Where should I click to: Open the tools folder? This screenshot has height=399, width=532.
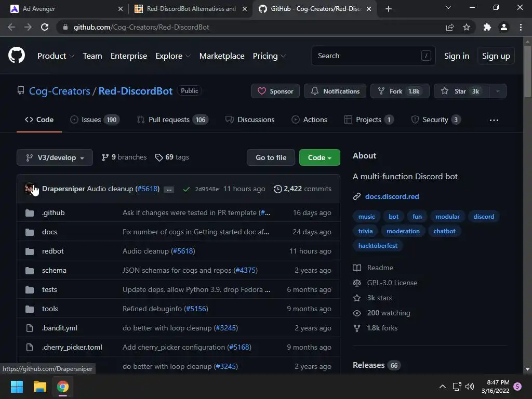click(x=50, y=309)
